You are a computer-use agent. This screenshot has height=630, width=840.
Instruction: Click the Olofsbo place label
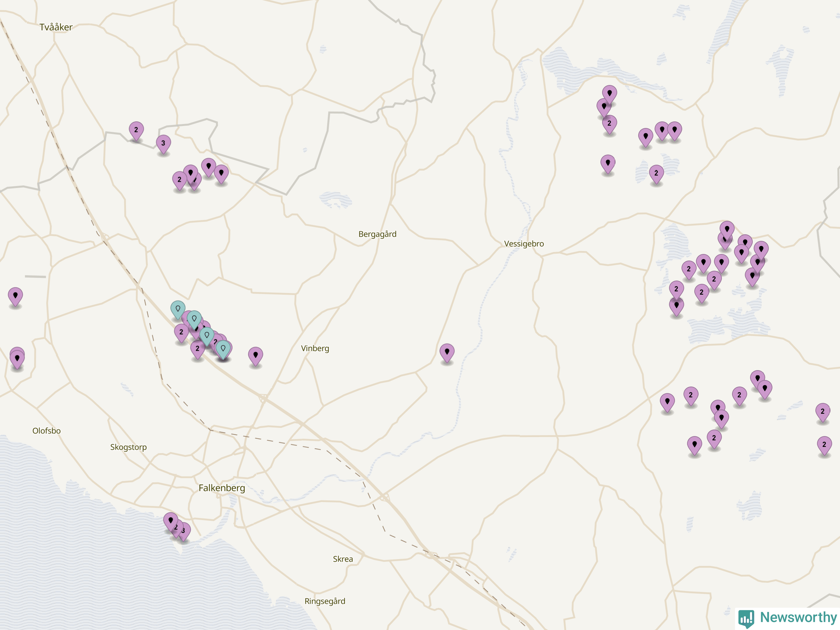pos(46,430)
